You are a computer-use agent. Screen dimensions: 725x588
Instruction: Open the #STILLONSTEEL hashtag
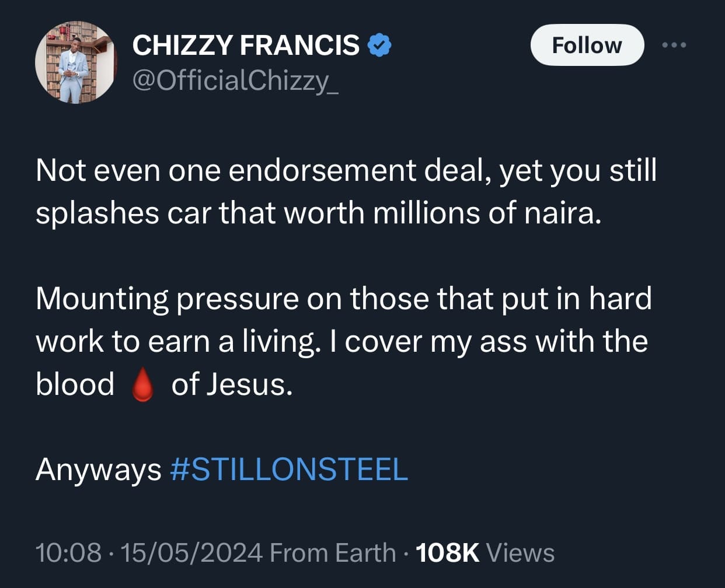pos(288,469)
